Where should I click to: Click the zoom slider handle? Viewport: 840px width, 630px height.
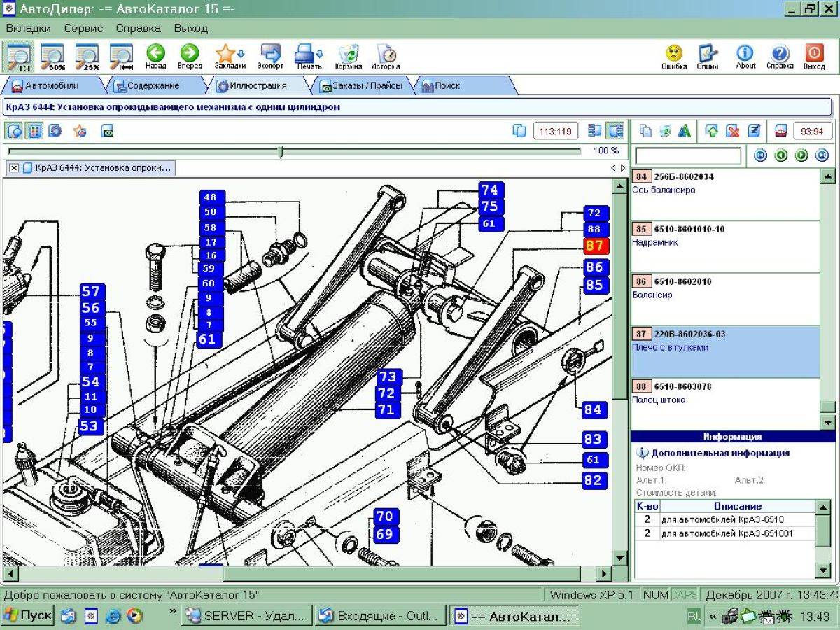coord(281,151)
